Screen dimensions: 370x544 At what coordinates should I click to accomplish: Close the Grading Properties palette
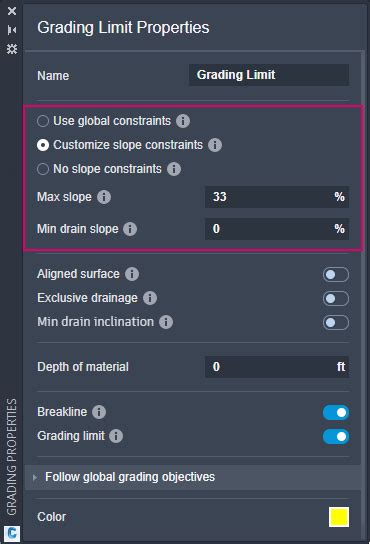[x=12, y=11]
